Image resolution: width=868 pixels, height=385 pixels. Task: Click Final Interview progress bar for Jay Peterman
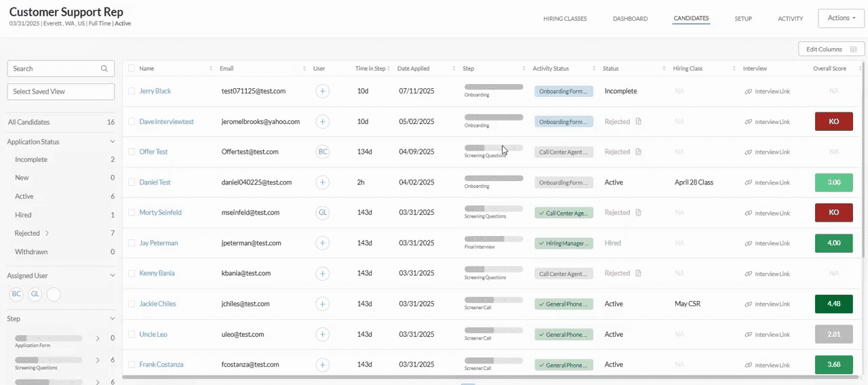click(x=494, y=239)
